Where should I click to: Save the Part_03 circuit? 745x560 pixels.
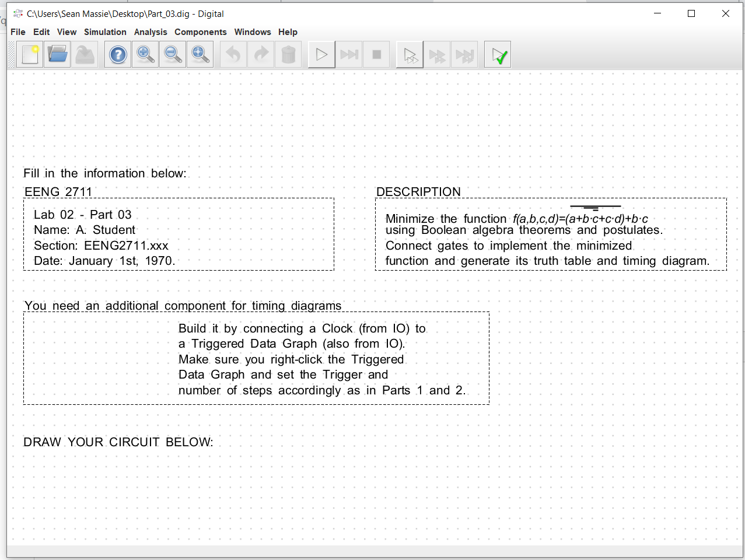click(85, 54)
